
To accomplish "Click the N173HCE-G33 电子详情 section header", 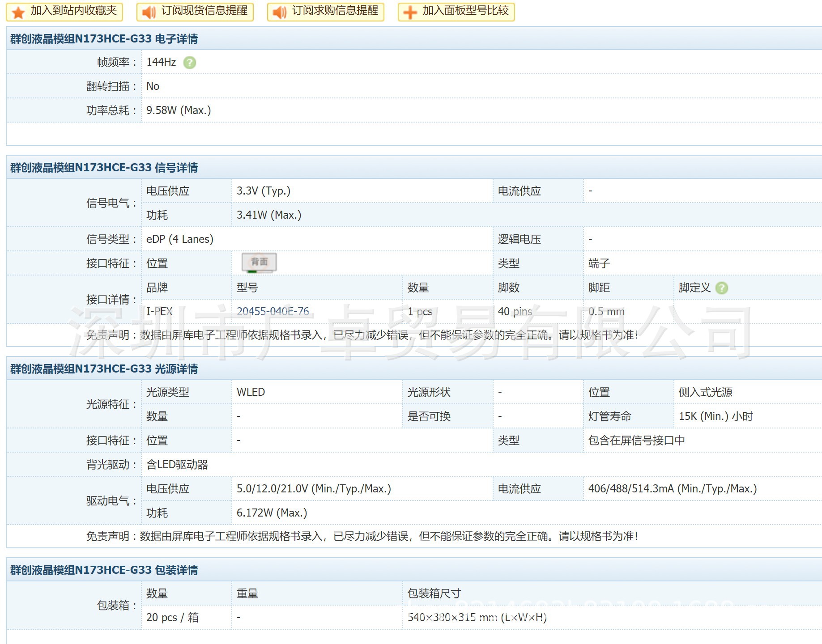I will point(104,39).
